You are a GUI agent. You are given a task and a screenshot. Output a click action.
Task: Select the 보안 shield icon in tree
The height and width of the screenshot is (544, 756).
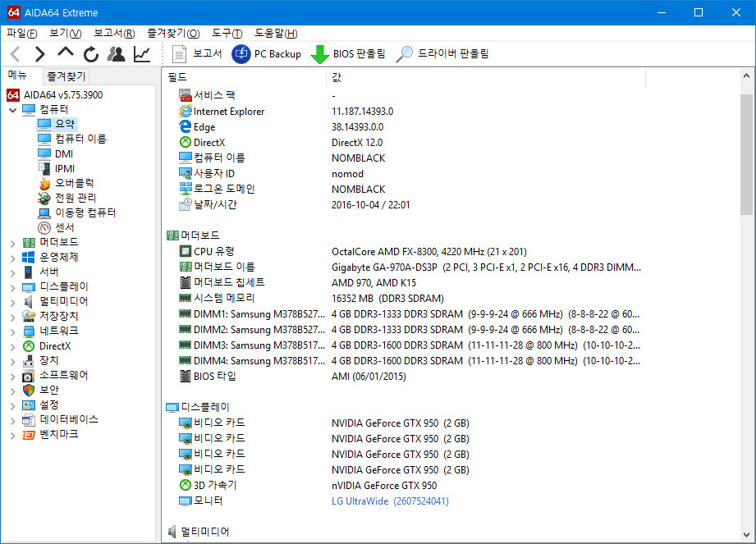point(29,390)
